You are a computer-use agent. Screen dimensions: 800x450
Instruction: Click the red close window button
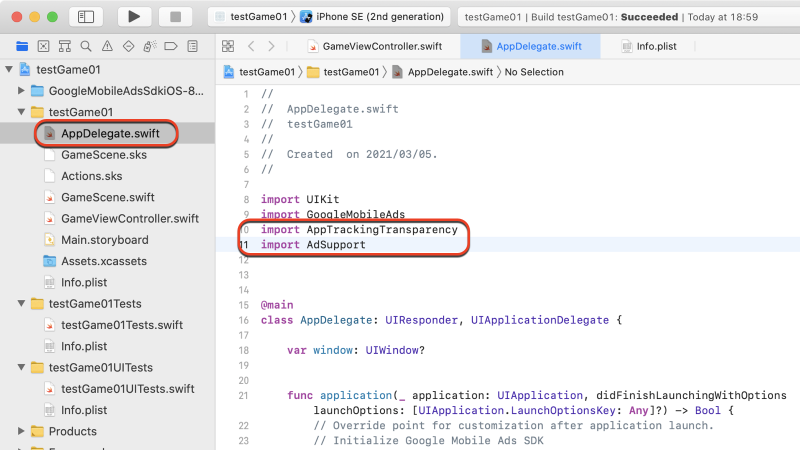coord(17,17)
